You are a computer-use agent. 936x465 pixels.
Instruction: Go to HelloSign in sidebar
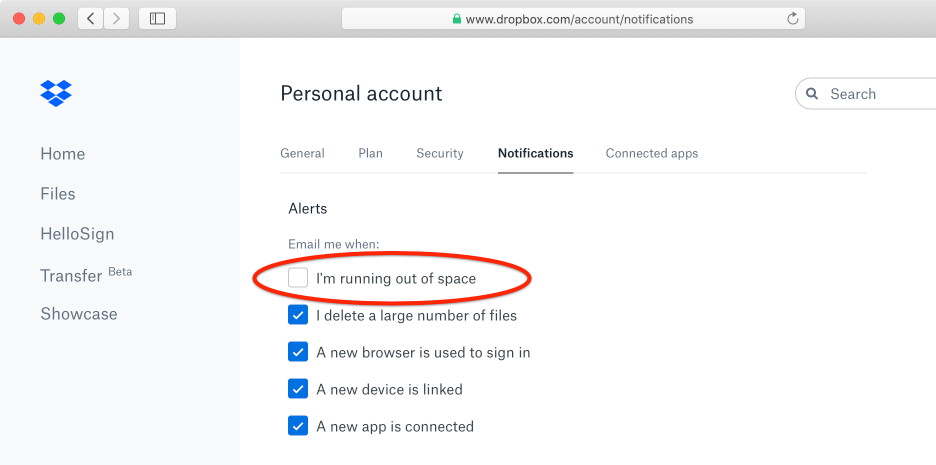77,234
